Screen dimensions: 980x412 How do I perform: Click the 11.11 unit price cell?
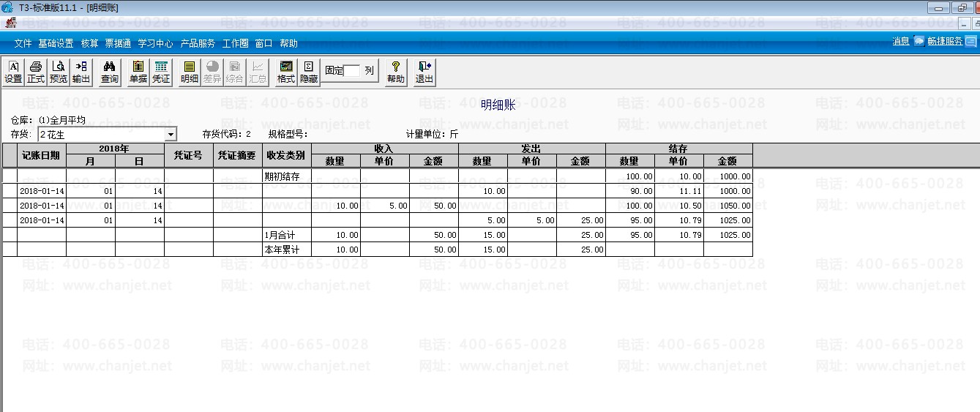[x=679, y=191]
